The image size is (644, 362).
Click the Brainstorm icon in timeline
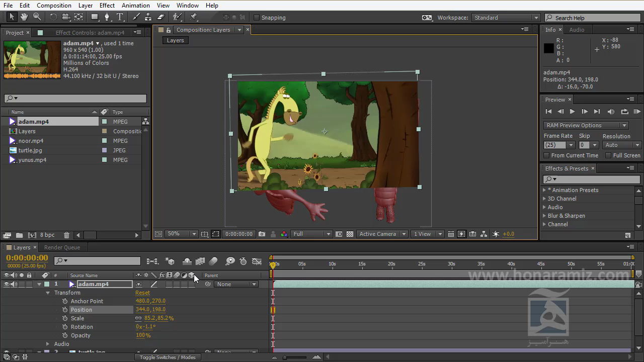click(230, 261)
